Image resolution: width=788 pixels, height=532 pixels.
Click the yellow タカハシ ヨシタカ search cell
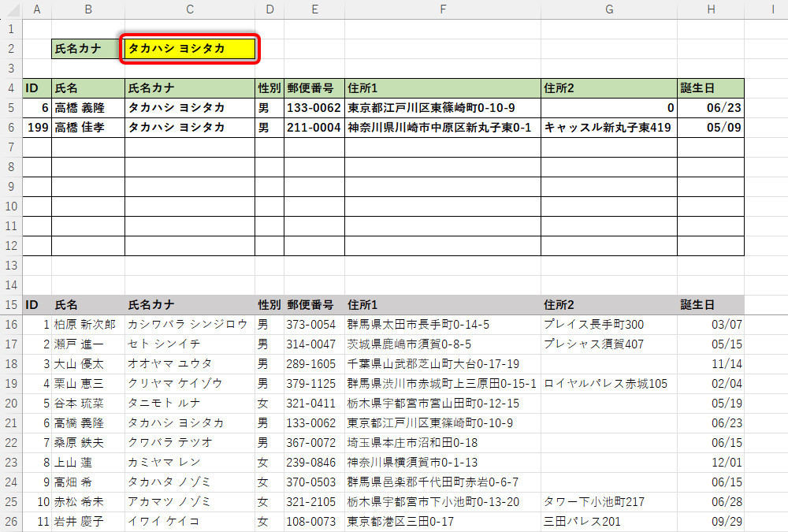click(x=189, y=49)
